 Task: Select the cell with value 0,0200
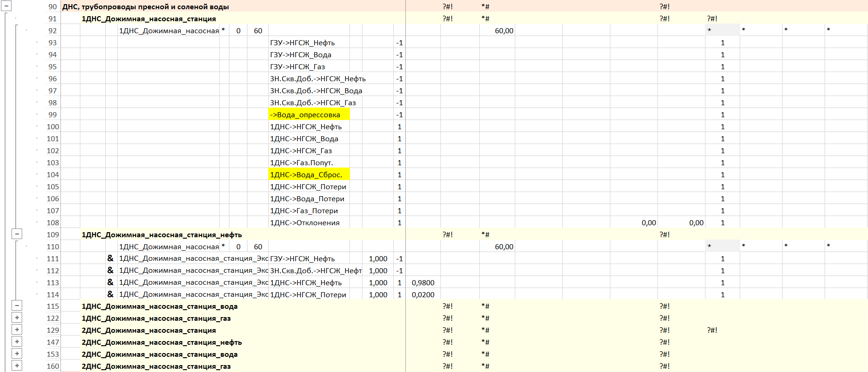click(422, 294)
